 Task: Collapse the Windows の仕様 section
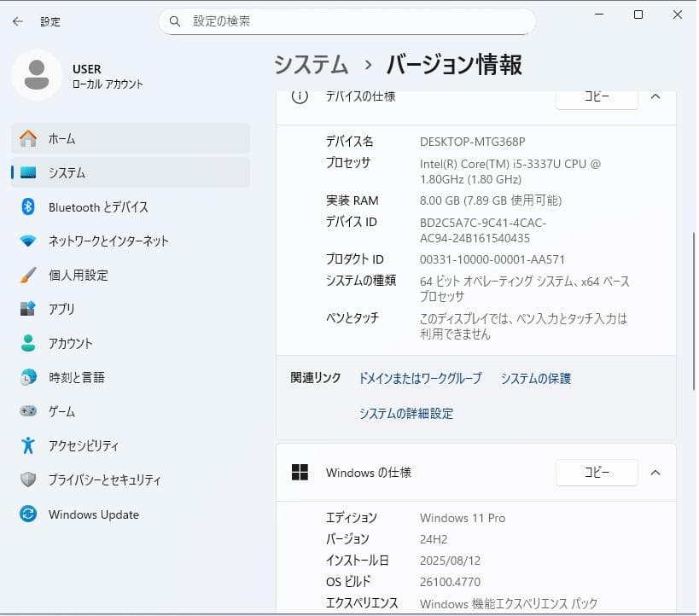coord(656,473)
